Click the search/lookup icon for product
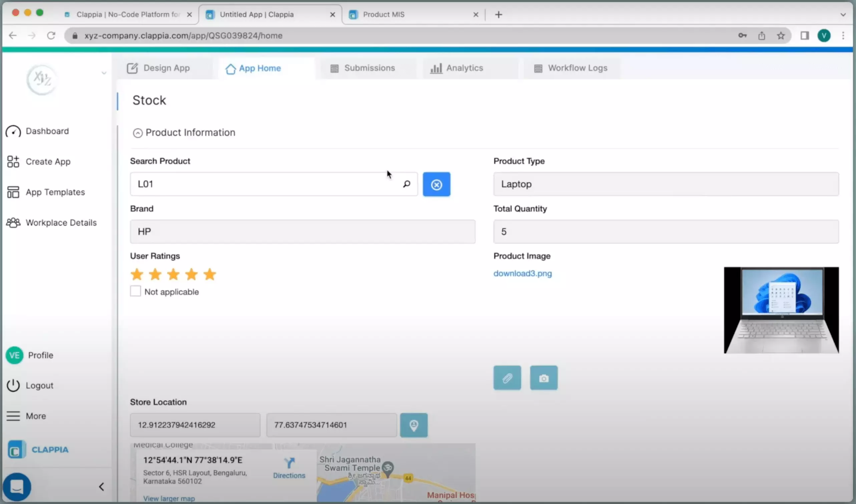Screen dimensions: 856x504 (406, 184)
